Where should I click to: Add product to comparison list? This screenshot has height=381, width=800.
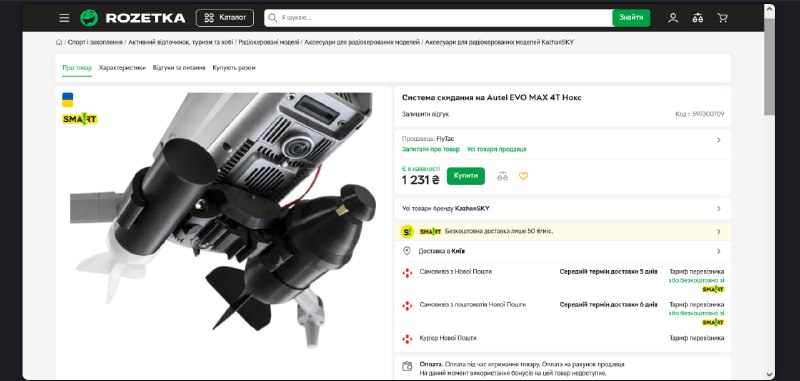point(503,176)
